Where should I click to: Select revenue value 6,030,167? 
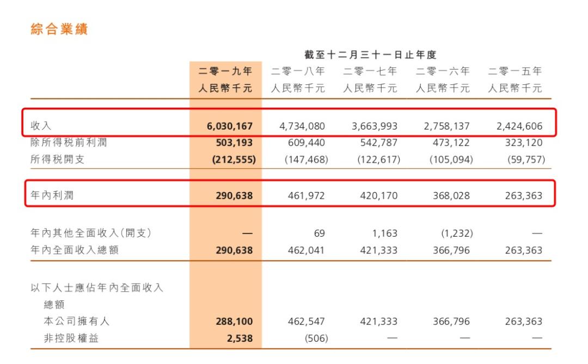(x=230, y=126)
